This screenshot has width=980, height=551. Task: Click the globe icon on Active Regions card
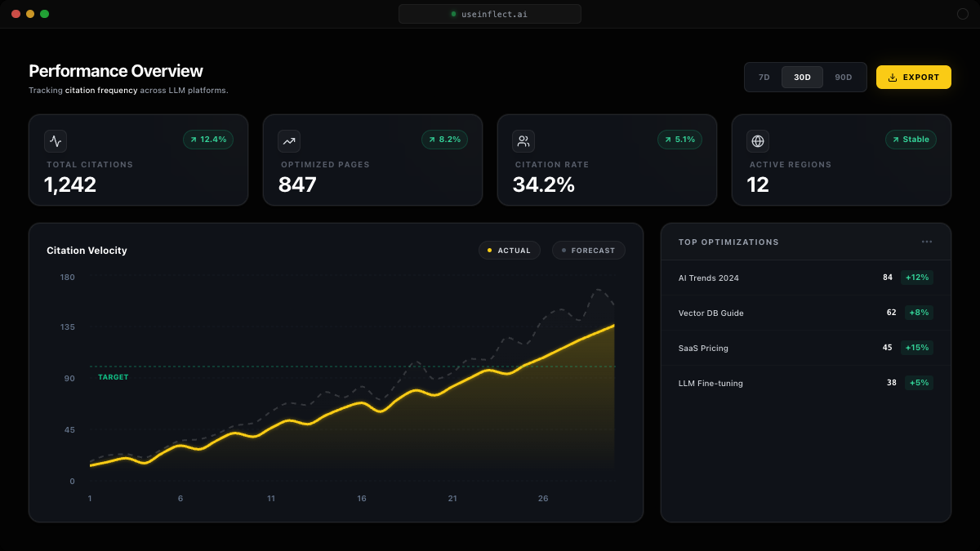click(x=758, y=140)
